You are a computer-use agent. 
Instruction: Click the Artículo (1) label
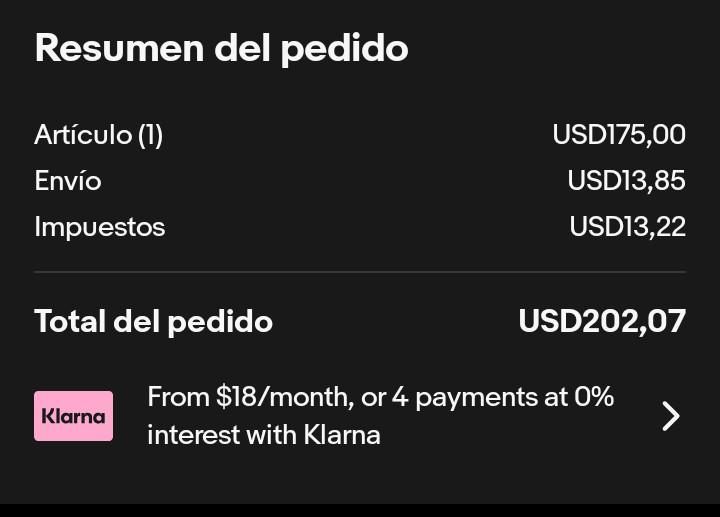(99, 135)
